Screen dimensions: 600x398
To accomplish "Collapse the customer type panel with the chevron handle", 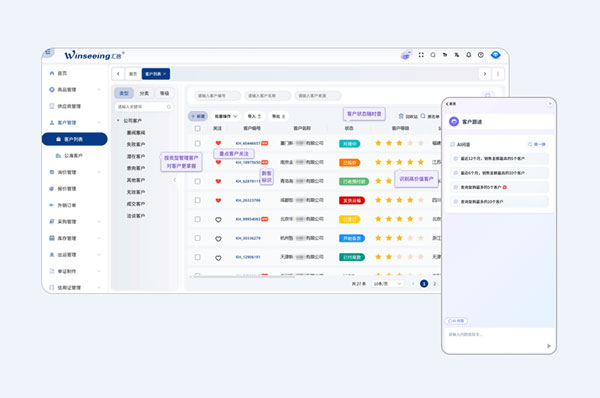I will pyautogui.click(x=175, y=180).
